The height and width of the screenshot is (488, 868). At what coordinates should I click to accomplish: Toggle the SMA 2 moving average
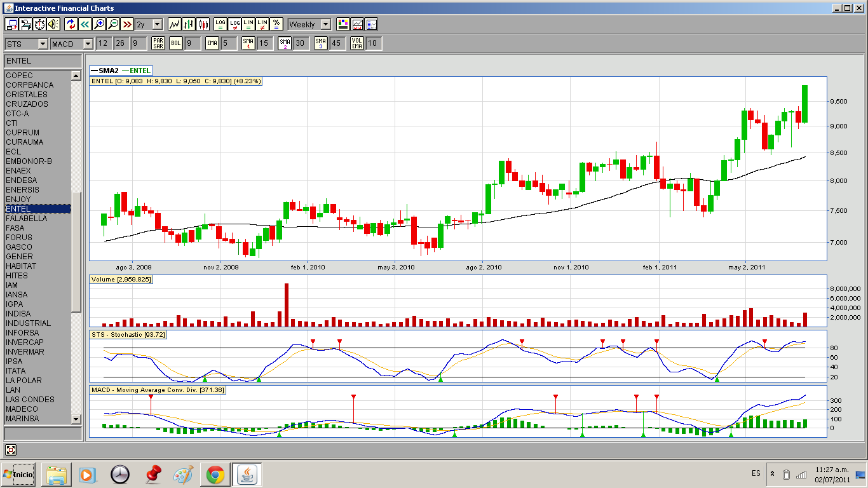tap(285, 43)
